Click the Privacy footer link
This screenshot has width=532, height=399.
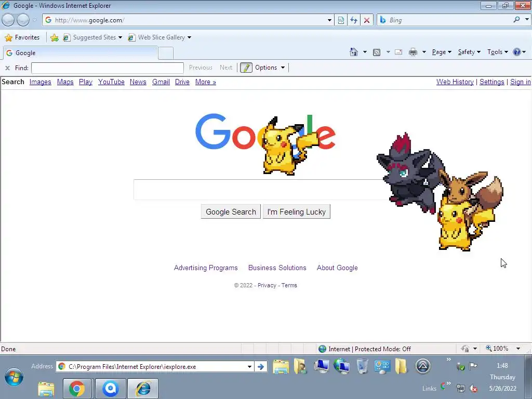tap(267, 285)
